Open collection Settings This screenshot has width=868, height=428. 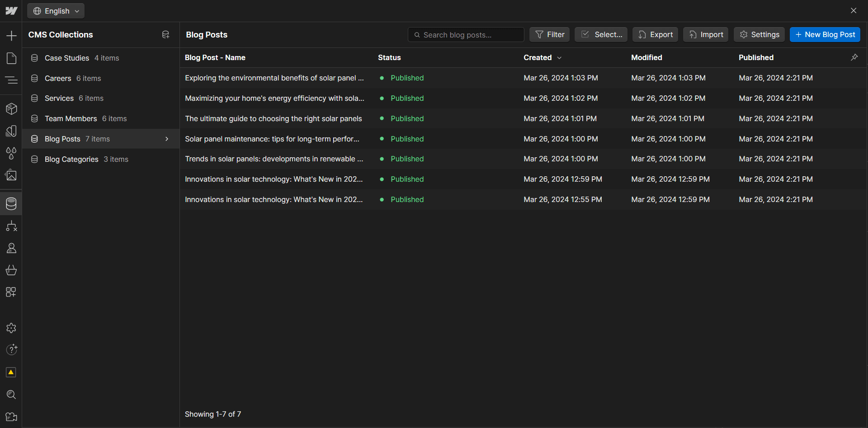point(759,35)
